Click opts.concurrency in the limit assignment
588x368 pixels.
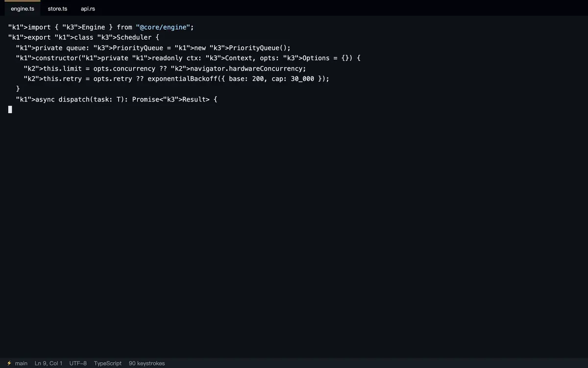pyautogui.click(x=124, y=68)
